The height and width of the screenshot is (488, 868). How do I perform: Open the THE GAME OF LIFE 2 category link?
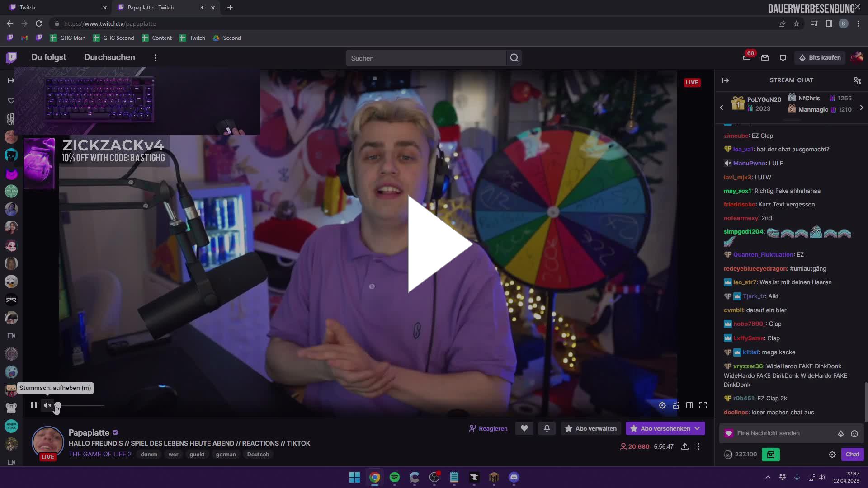tap(100, 454)
